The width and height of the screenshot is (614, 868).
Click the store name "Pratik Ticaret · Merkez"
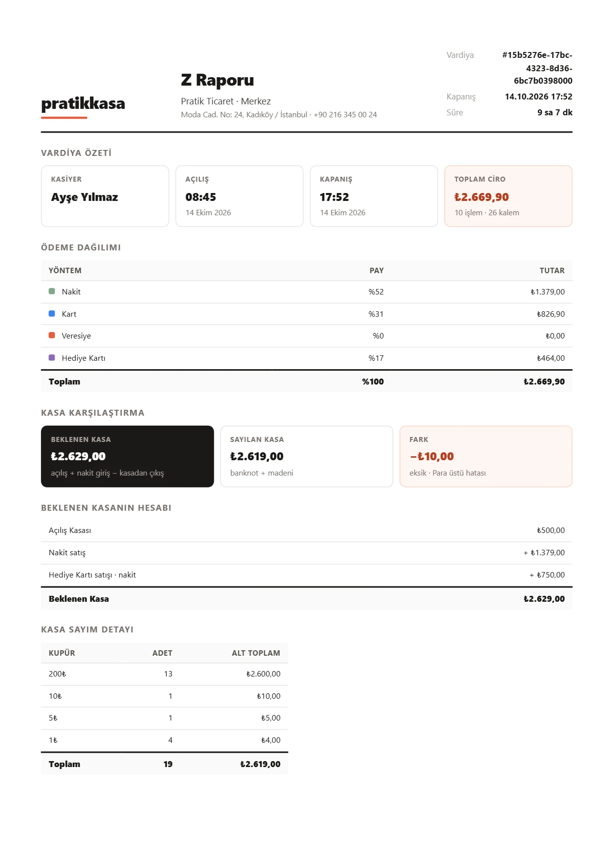pyautogui.click(x=226, y=101)
